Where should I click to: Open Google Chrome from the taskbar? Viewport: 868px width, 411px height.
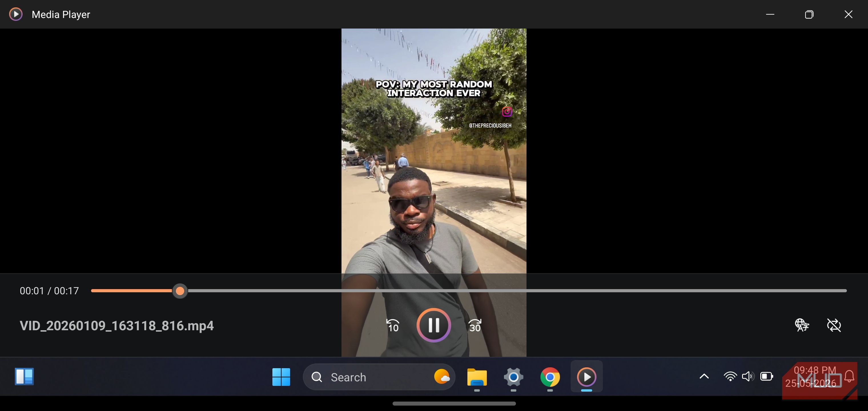click(550, 377)
